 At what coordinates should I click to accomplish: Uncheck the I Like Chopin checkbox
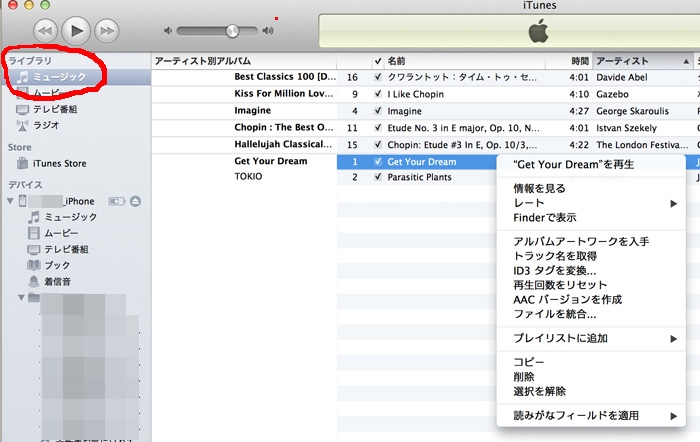pos(378,94)
